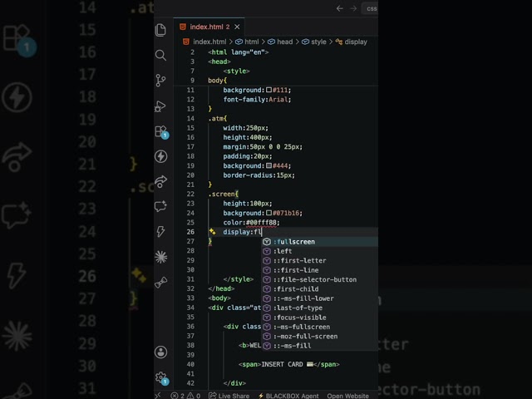Open the Manage settings gear

pyautogui.click(x=161, y=378)
